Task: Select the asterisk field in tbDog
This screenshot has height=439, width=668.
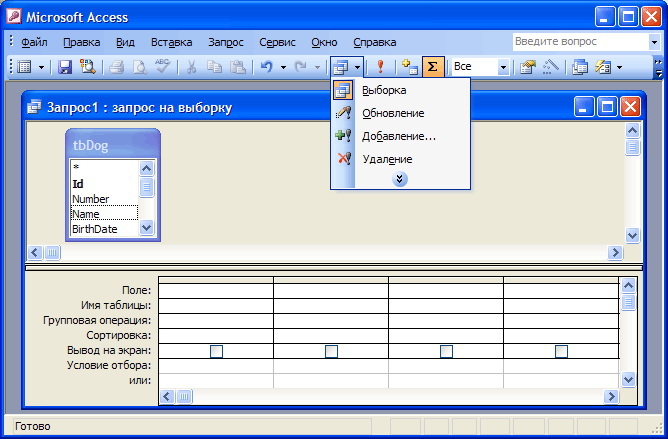Action: 104,168
